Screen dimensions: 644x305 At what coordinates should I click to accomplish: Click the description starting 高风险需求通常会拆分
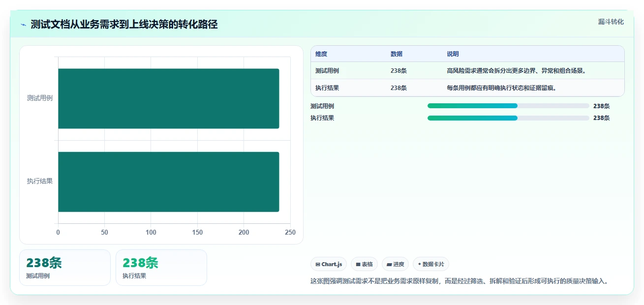point(516,71)
